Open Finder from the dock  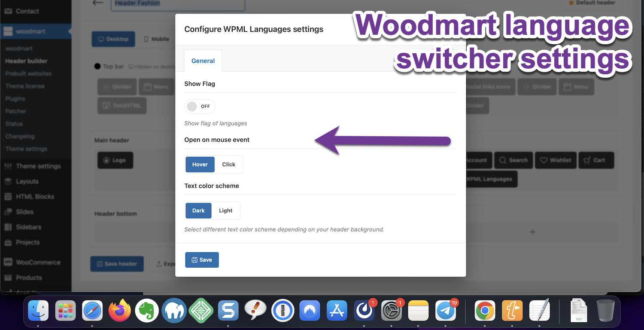point(38,311)
